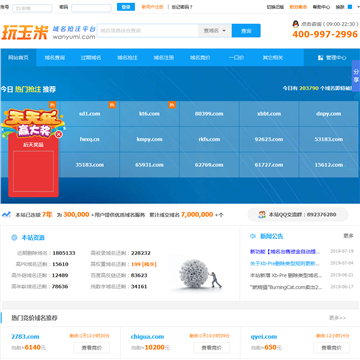The image size is (360, 360).
Task: Open the 网站首页 nav tab
Action: [18, 58]
